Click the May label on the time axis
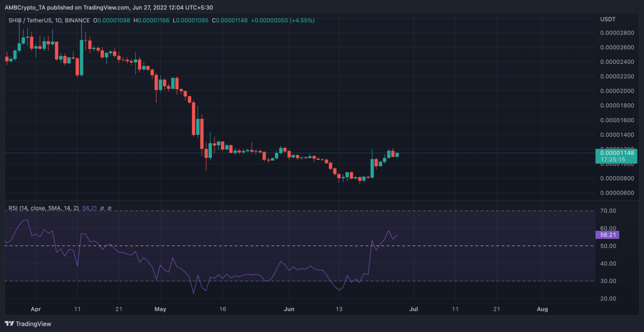 160,309
